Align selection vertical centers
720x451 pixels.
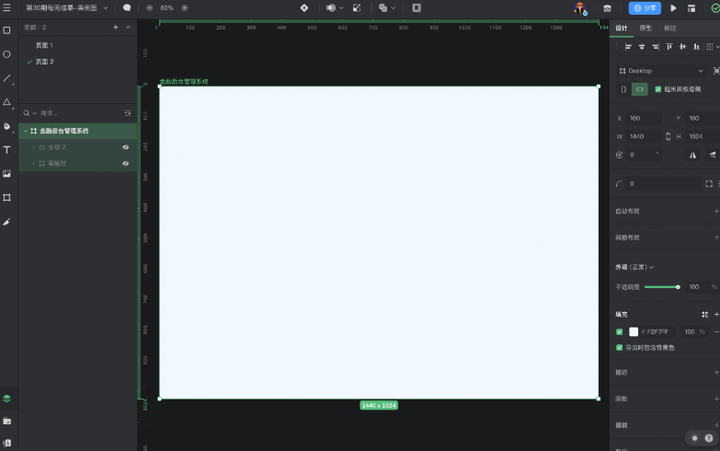point(683,46)
